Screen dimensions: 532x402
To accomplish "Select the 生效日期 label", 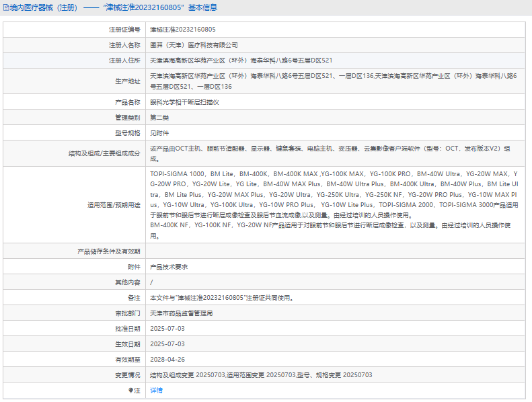I will [x=128, y=344].
